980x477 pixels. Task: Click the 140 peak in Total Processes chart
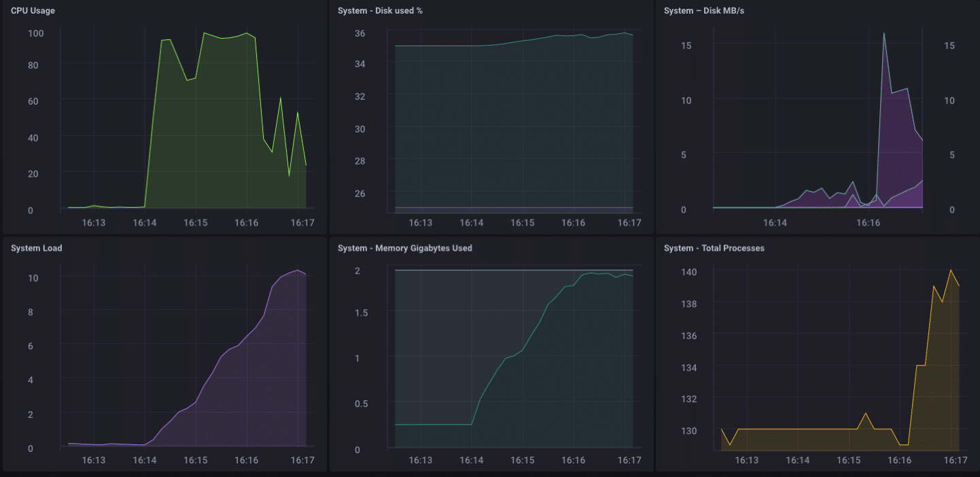(x=951, y=270)
